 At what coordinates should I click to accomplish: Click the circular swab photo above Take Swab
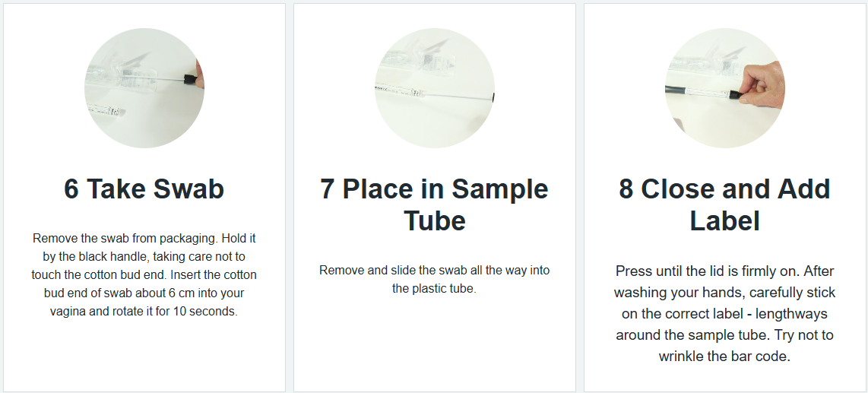[x=144, y=88]
